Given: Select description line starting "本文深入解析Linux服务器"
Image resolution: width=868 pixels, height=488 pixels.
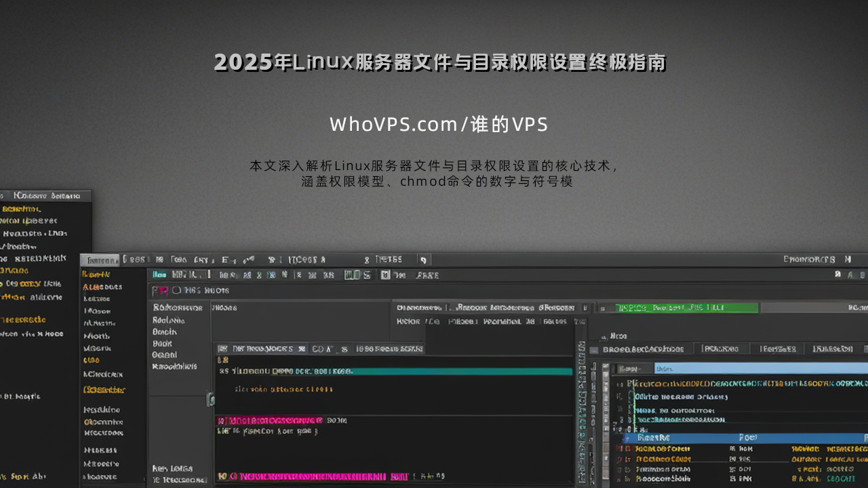Looking at the screenshot, I should coord(433,165).
